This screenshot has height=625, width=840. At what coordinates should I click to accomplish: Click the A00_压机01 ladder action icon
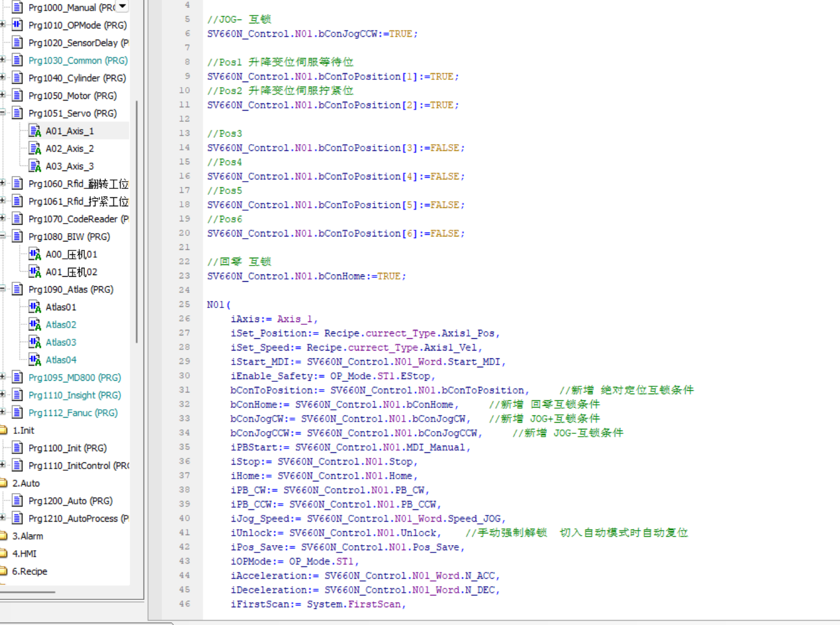tap(35, 254)
